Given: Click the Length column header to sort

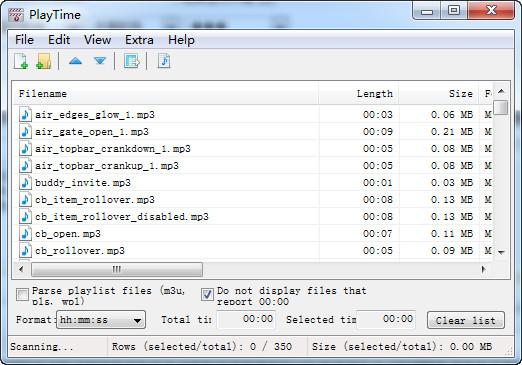Looking at the screenshot, I should (359, 94).
